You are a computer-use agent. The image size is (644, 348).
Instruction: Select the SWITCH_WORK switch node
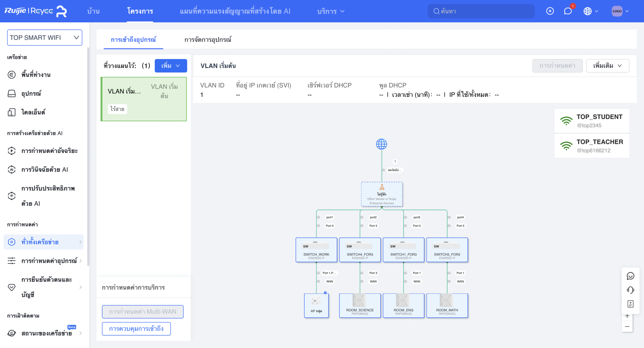pyautogui.click(x=316, y=250)
